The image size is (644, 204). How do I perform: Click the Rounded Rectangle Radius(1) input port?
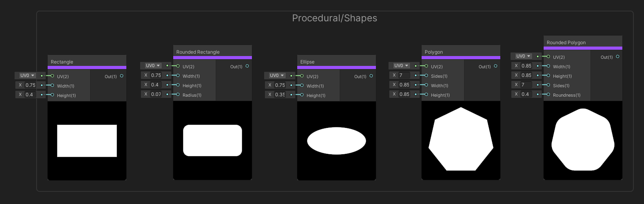[x=178, y=94]
